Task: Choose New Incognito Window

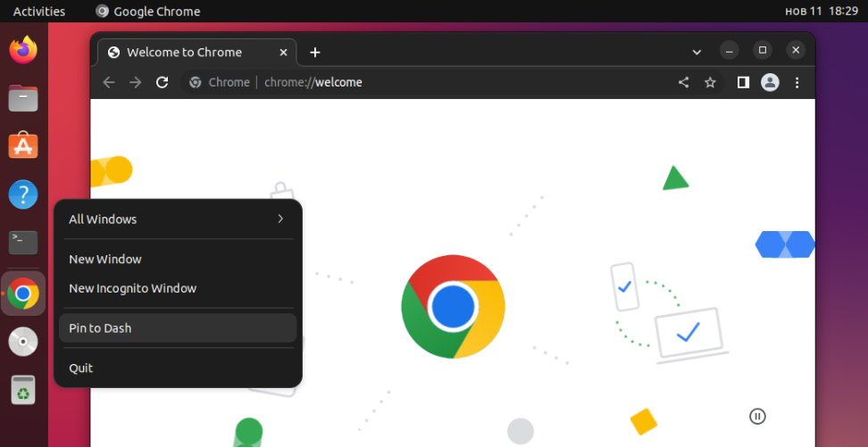Action: click(178, 288)
